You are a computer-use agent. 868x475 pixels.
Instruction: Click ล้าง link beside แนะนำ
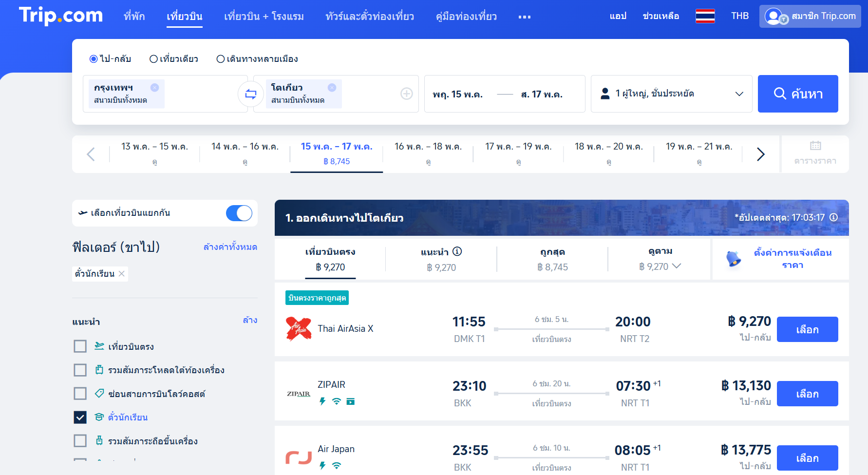(250, 320)
